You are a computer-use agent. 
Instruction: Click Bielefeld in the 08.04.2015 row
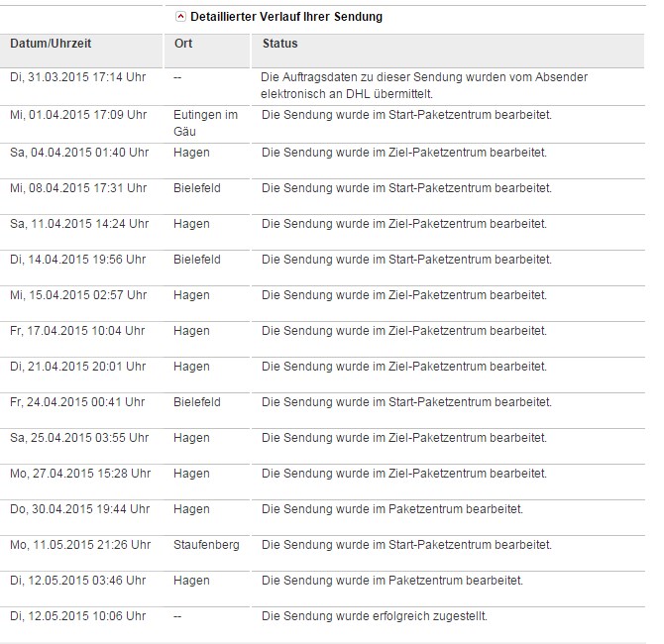(196, 188)
